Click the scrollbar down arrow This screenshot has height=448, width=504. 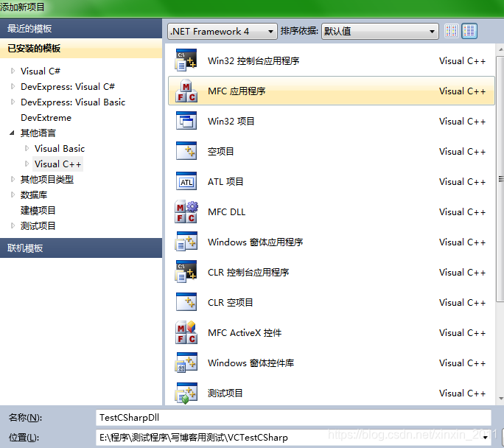[500, 399]
